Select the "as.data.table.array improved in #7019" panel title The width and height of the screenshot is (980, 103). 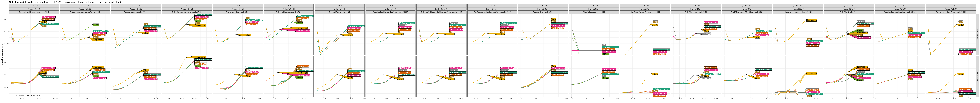coord(34,12)
